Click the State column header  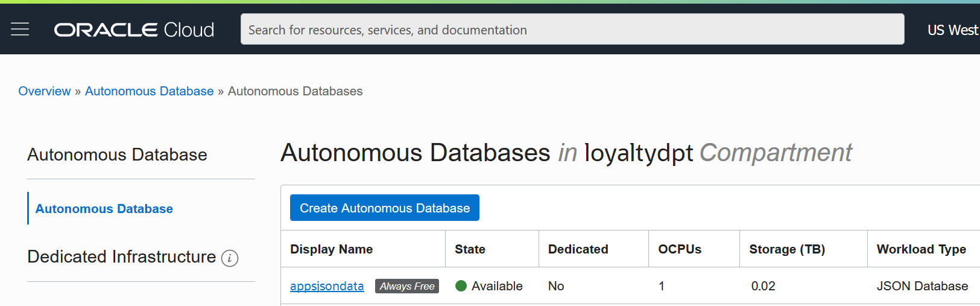(470, 249)
